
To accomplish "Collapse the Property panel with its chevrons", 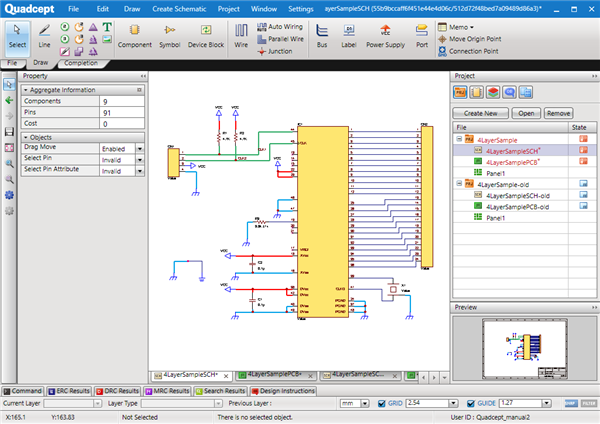I will [143, 76].
